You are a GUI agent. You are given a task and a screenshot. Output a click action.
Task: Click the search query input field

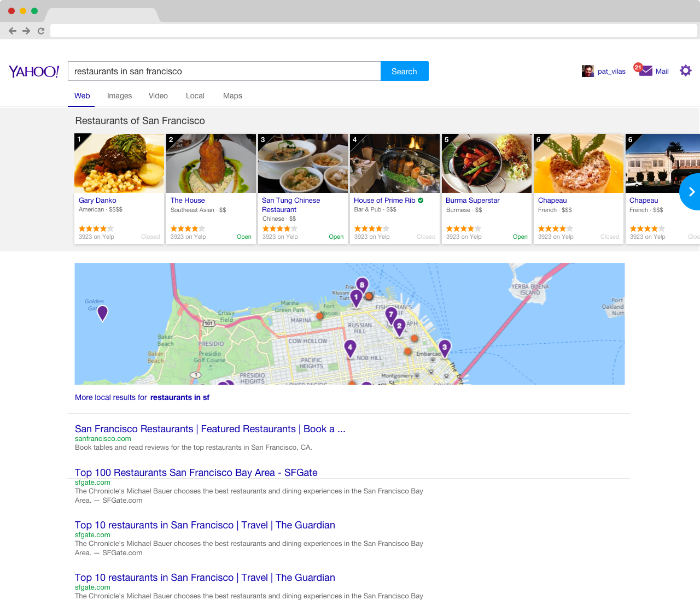click(224, 71)
